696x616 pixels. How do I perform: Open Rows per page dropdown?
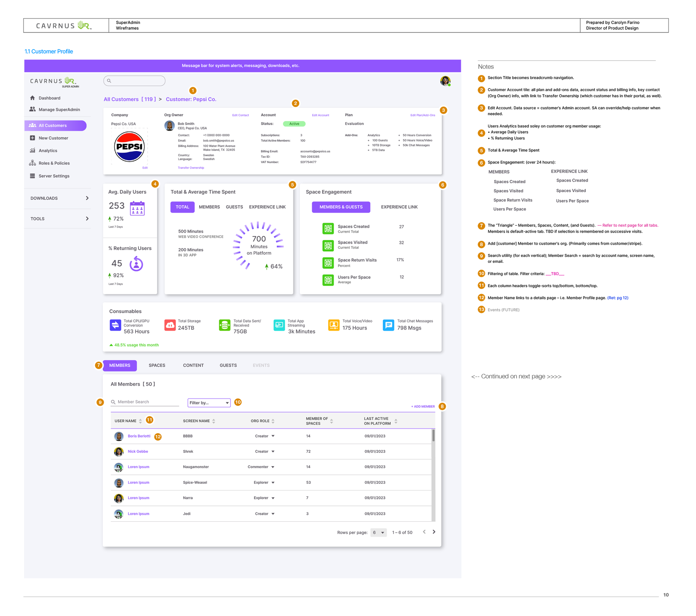coord(378,533)
